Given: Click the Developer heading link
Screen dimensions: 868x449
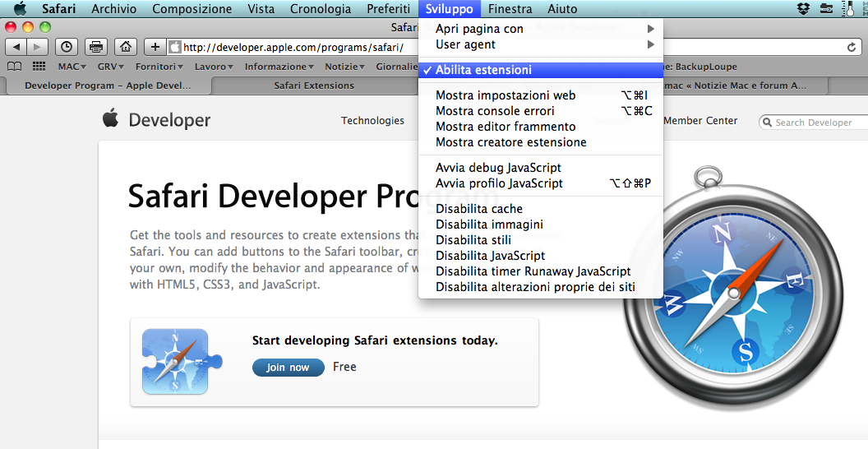Looking at the screenshot, I should (169, 120).
